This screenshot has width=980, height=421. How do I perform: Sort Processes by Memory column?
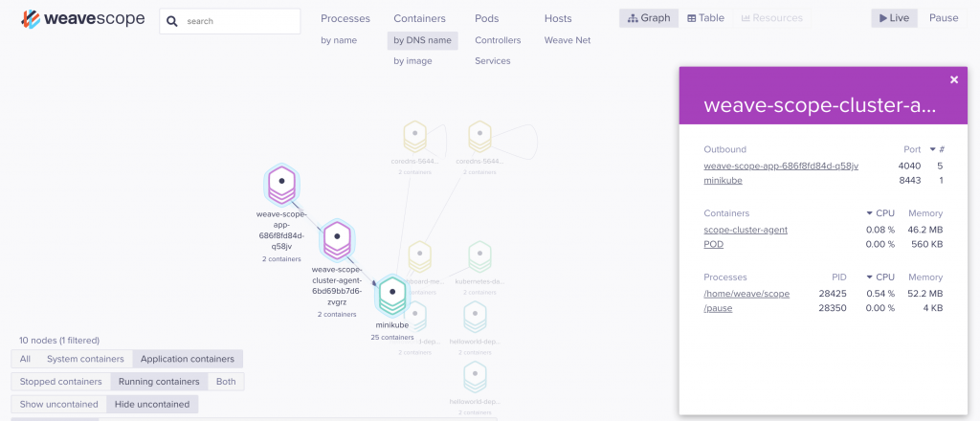point(925,277)
